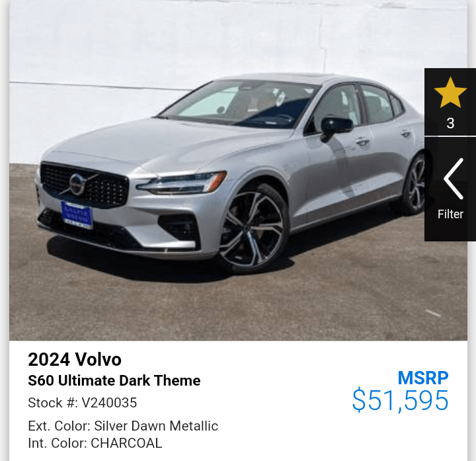Click the 2024 Volvo title
The image size is (476, 461).
[x=75, y=359]
